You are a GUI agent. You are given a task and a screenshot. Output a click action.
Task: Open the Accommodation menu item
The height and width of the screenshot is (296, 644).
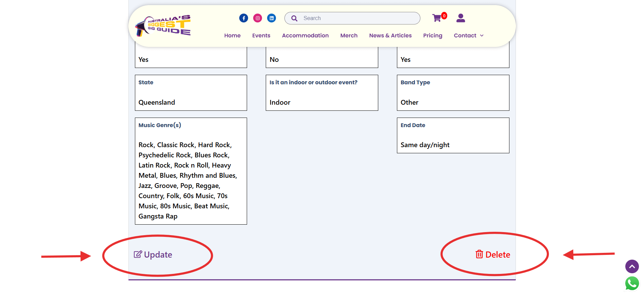[x=305, y=35]
